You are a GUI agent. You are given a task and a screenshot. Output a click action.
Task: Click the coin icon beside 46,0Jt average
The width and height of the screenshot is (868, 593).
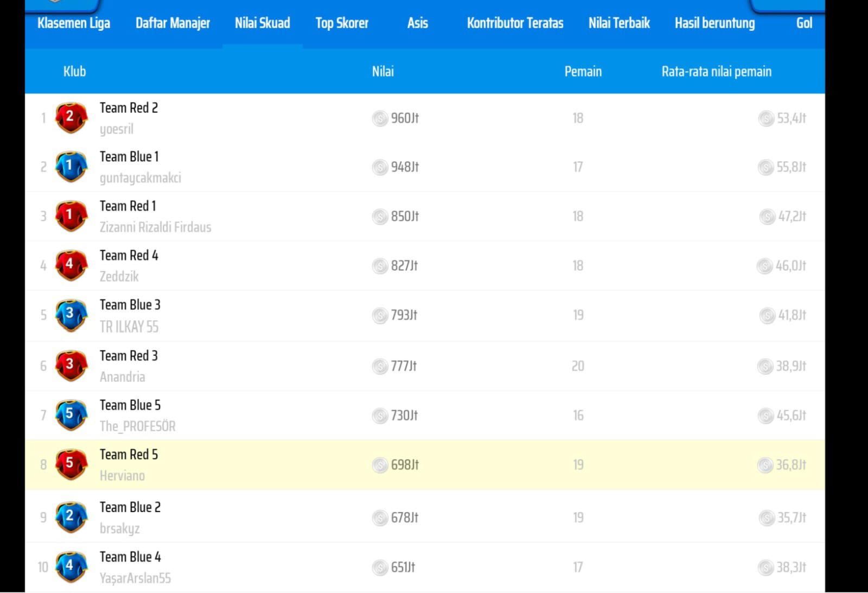(764, 266)
